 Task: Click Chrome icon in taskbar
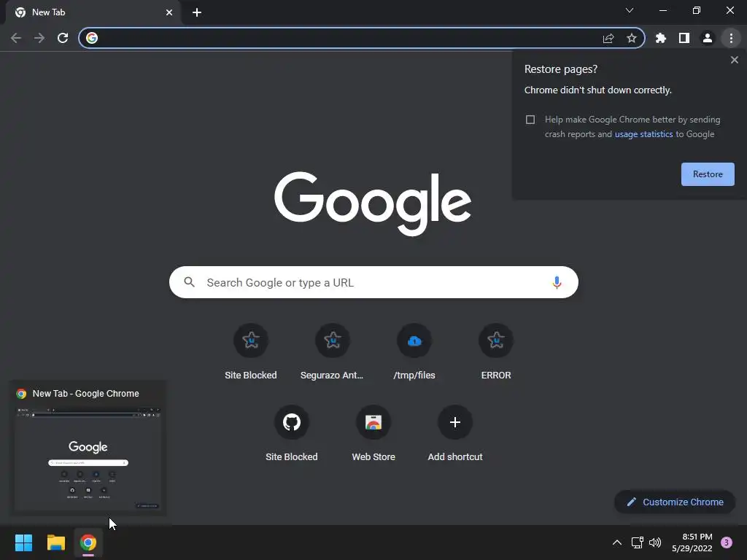point(88,542)
